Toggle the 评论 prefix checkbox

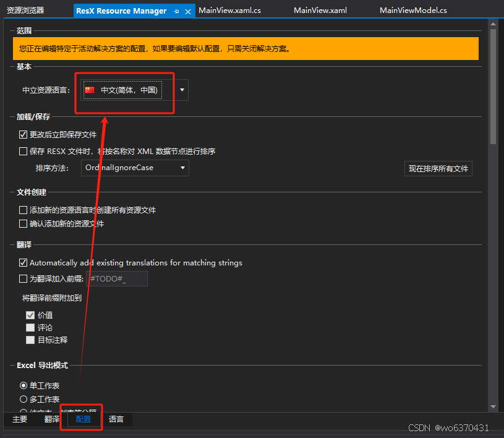click(x=30, y=327)
